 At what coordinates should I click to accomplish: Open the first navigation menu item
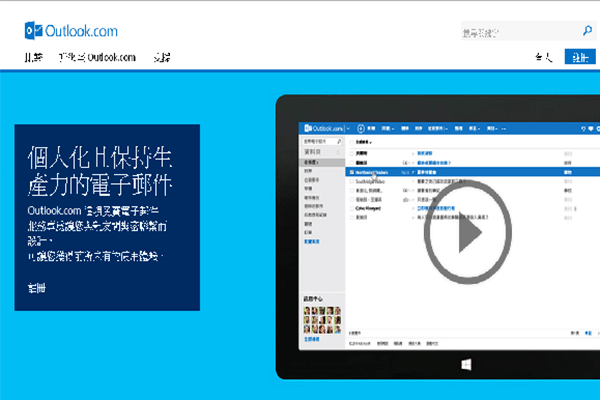pos(34,58)
